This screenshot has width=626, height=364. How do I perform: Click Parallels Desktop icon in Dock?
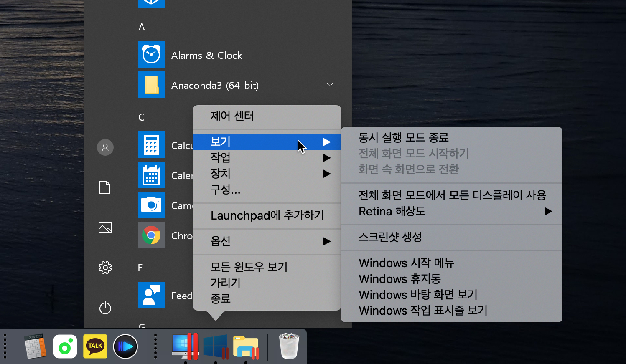tap(185, 346)
